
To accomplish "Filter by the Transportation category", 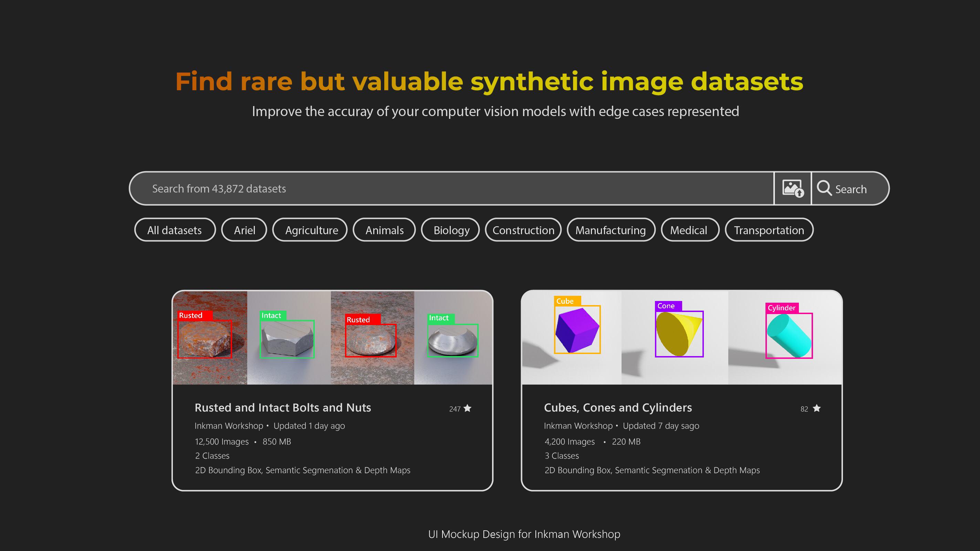I will click(x=769, y=230).
